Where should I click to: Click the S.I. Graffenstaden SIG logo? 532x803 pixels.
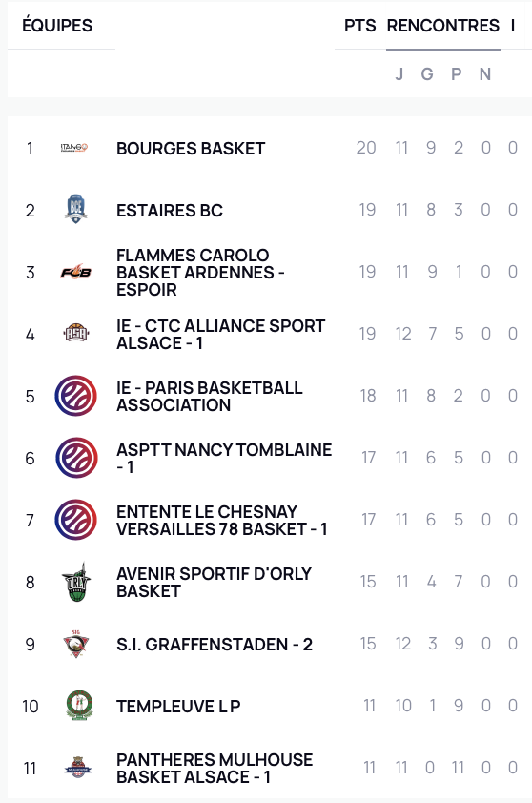tap(75, 644)
